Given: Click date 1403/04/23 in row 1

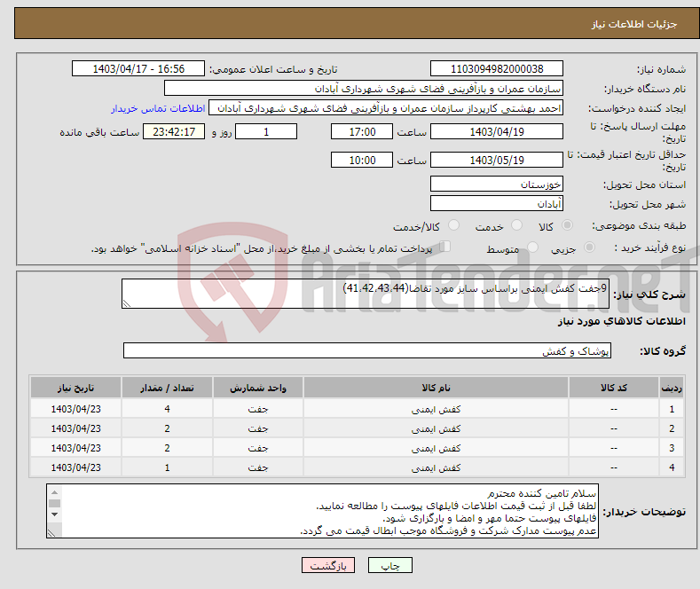Looking at the screenshot, I should pos(76,409).
